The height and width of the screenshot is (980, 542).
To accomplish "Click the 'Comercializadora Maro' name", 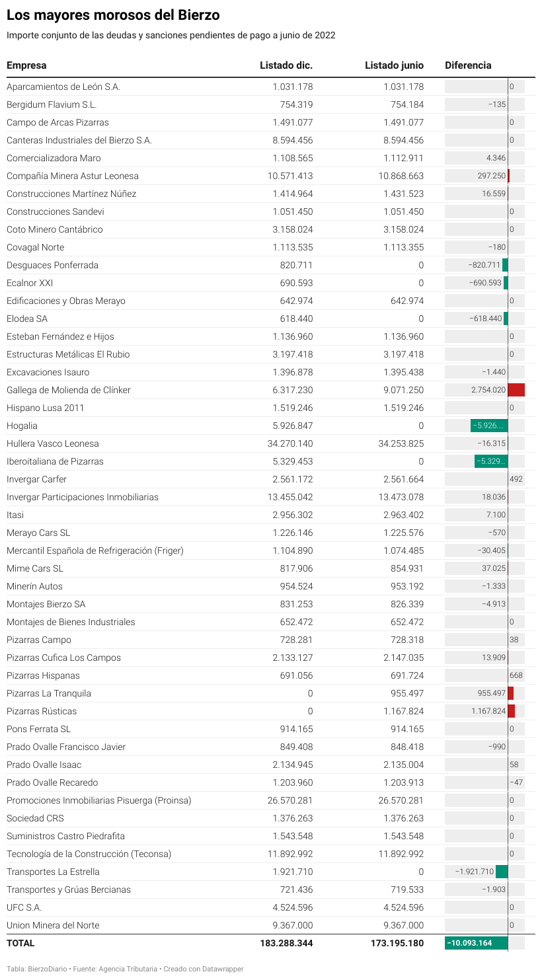I will pos(54,158).
